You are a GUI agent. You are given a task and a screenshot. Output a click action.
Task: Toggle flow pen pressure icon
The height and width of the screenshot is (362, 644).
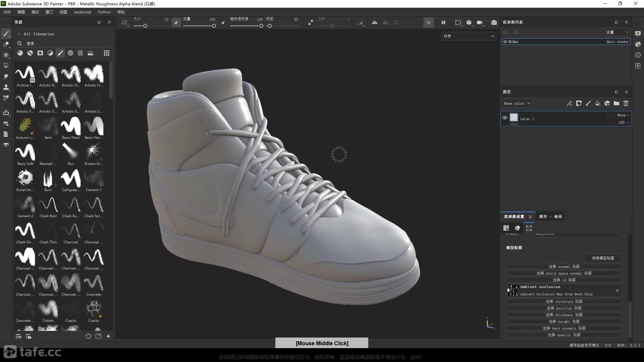pos(223,22)
